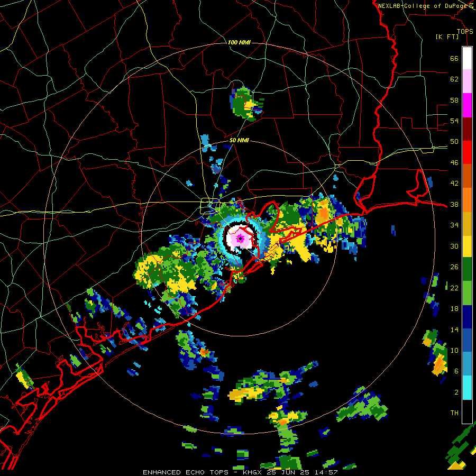Pick the white legend color band

pos(467,58)
